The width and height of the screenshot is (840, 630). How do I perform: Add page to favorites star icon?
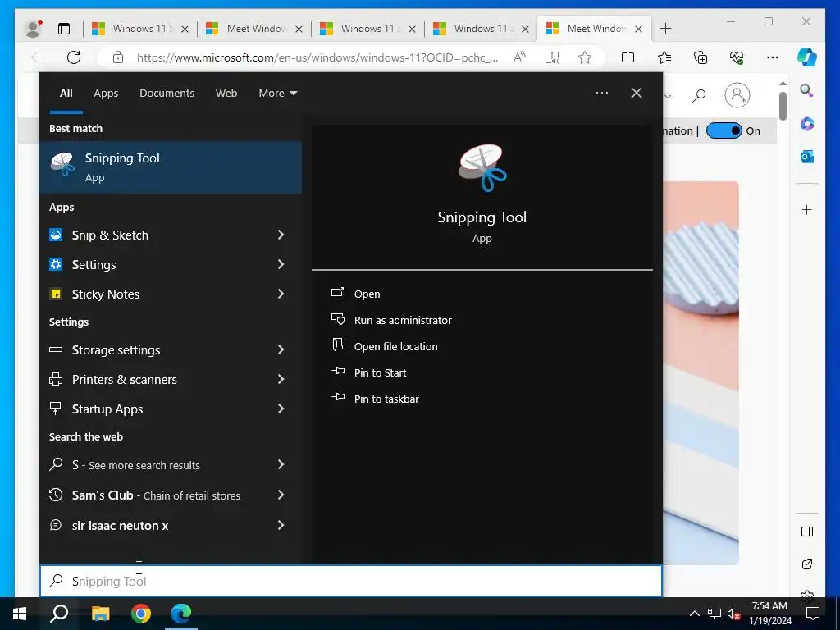pyautogui.click(x=585, y=57)
